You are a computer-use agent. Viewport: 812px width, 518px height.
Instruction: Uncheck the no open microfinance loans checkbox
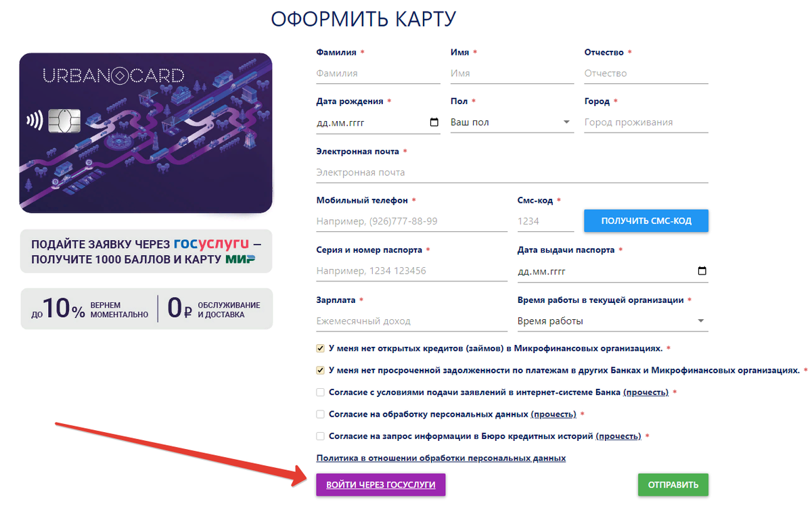tap(319, 349)
